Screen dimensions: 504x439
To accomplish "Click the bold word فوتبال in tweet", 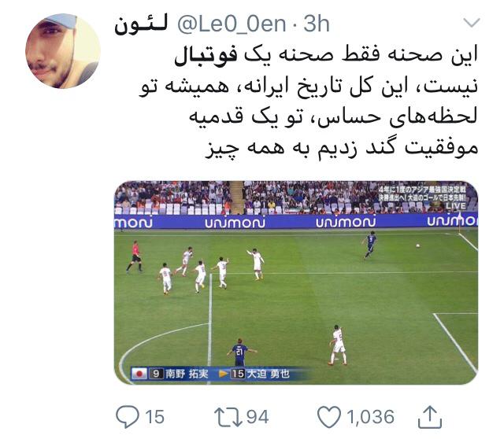I will tap(206, 55).
